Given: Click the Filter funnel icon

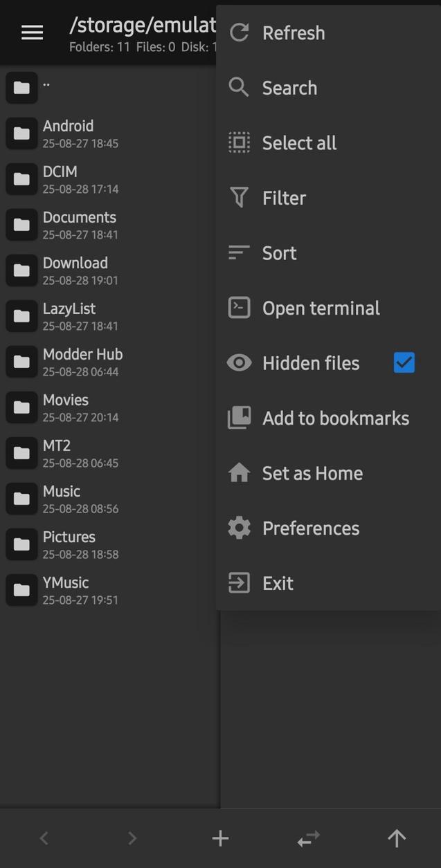Looking at the screenshot, I should pos(239,198).
